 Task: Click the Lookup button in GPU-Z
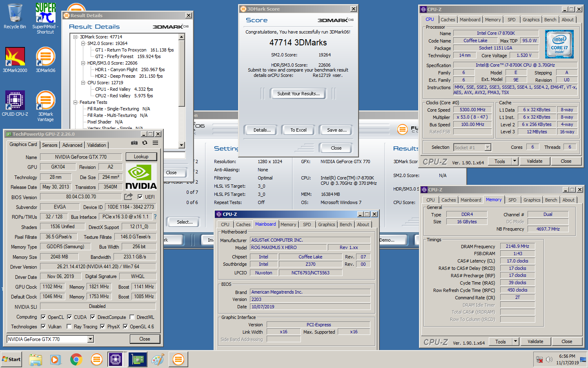141,157
